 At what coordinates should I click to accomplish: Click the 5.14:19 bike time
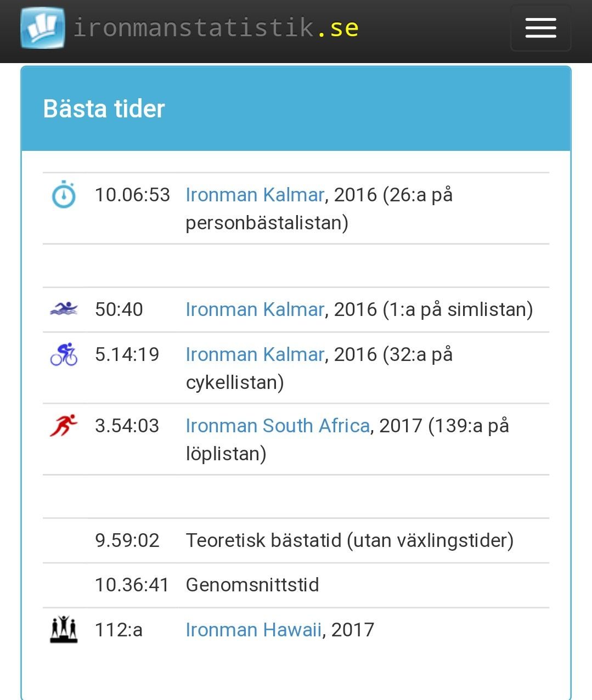[127, 354]
